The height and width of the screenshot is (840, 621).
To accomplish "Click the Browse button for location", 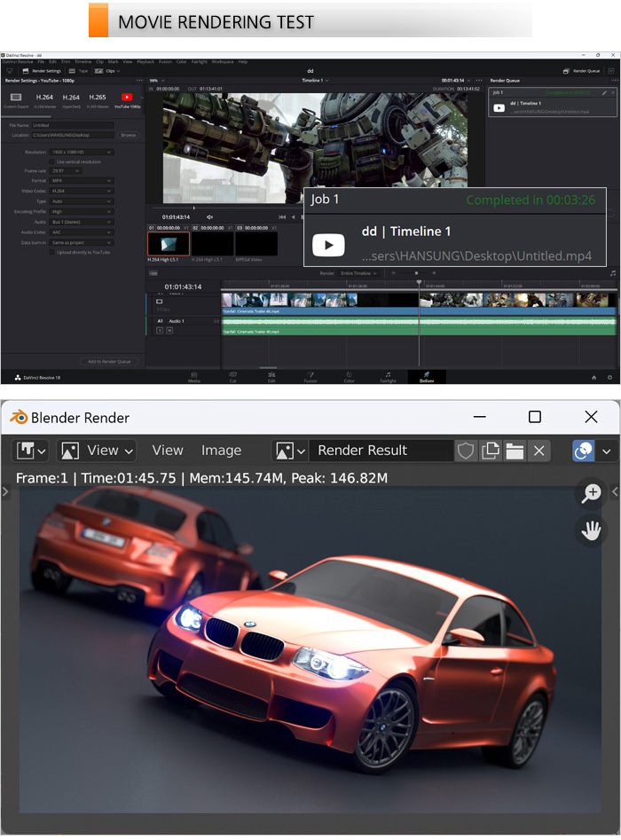I will [129, 135].
